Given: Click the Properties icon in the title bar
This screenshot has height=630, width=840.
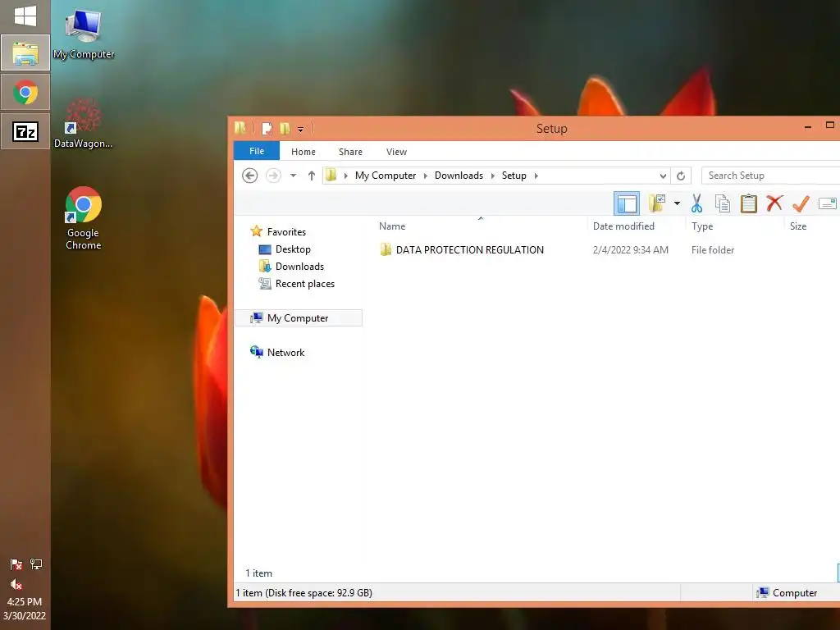Looking at the screenshot, I should 267,129.
